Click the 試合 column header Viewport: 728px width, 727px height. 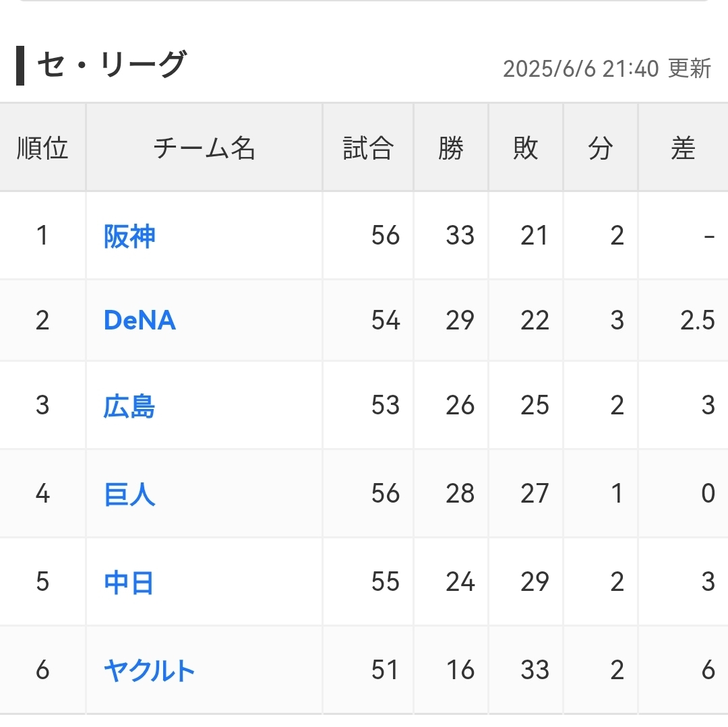368,148
